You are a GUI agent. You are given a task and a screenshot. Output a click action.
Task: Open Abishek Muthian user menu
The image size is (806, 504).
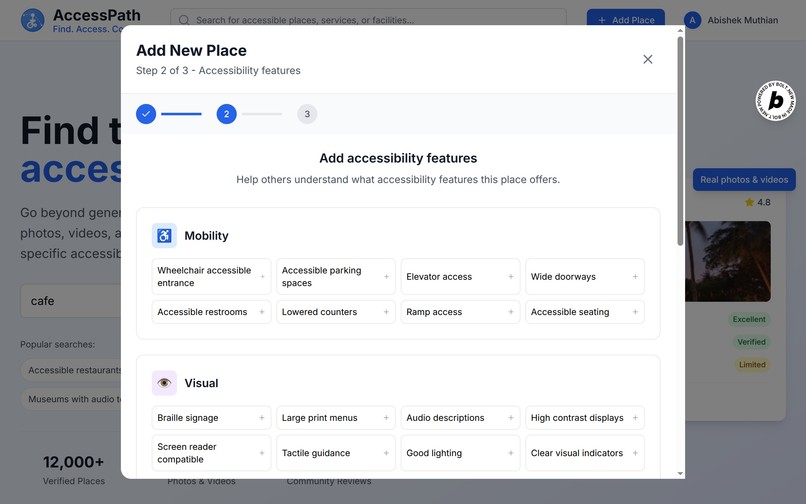tap(731, 20)
